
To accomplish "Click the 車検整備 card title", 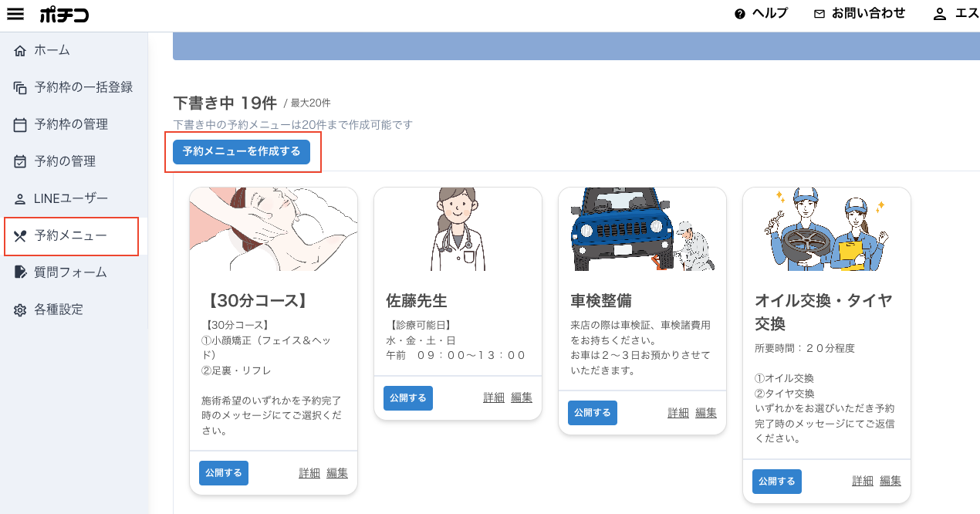I will (601, 301).
